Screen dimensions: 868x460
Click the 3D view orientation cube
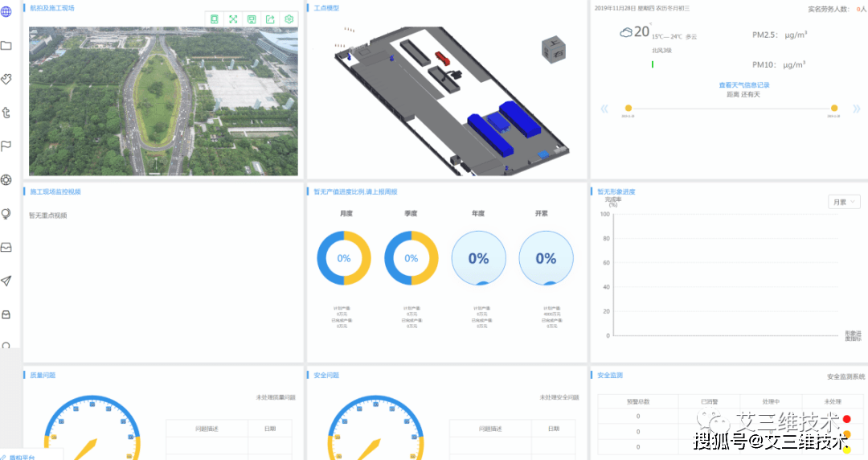(x=553, y=49)
